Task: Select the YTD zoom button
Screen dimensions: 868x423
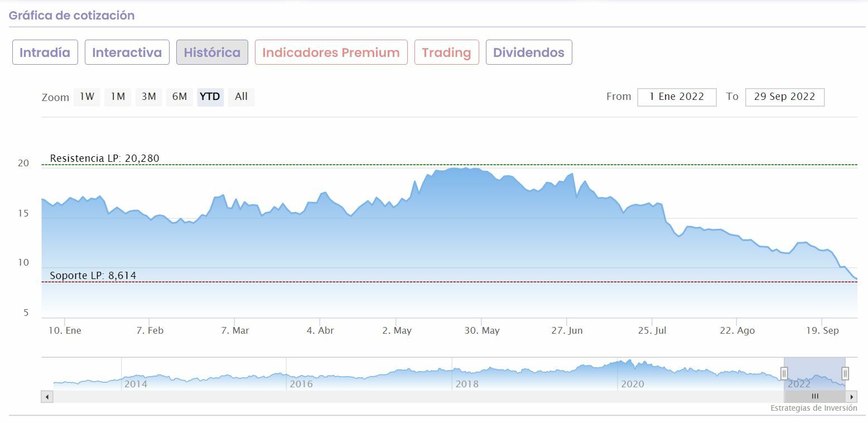Action: [x=210, y=97]
